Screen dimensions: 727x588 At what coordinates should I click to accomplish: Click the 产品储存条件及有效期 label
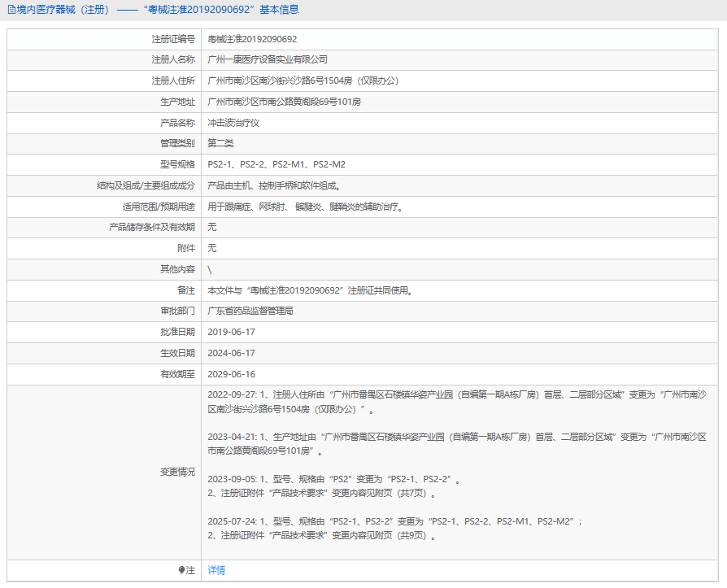point(152,227)
